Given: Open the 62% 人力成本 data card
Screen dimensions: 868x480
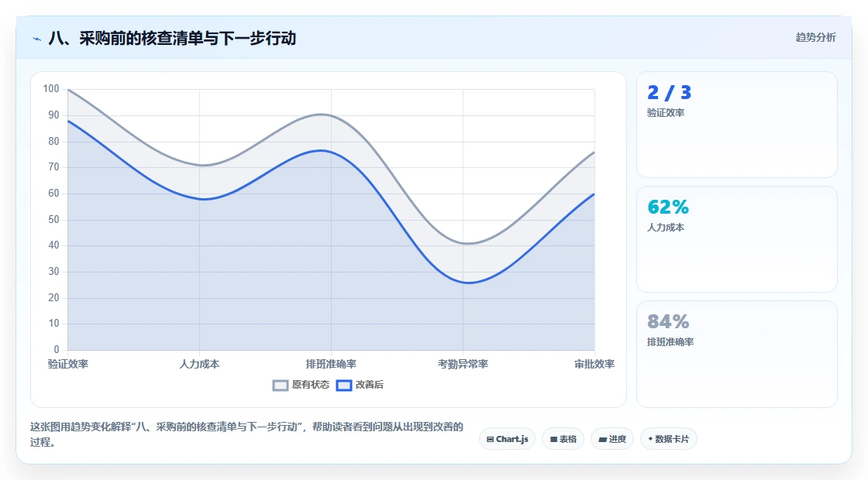Looking at the screenshot, I should 737,239.
